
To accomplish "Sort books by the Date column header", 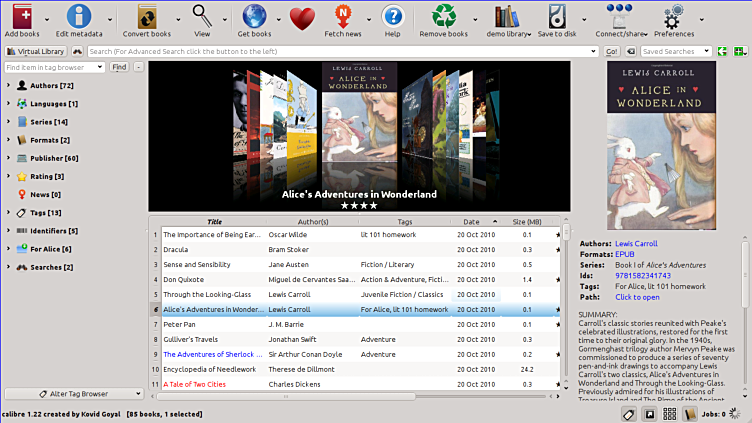I will point(471,221).
